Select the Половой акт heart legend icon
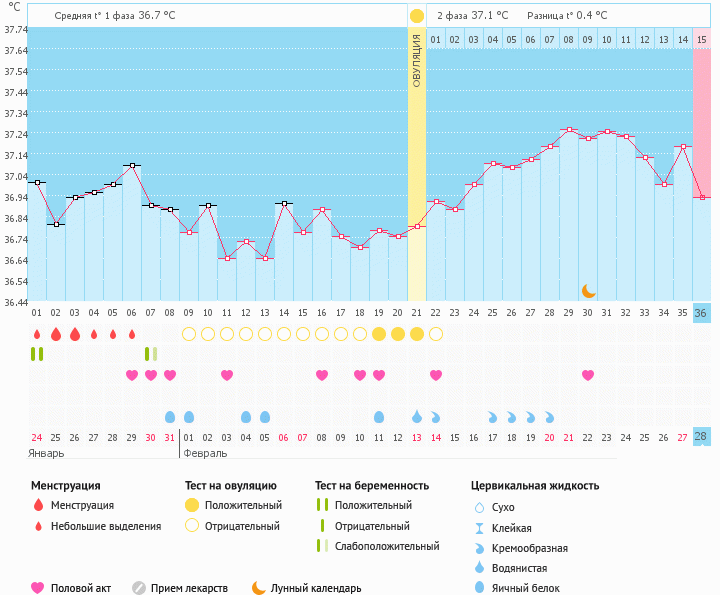 (38, 588)
